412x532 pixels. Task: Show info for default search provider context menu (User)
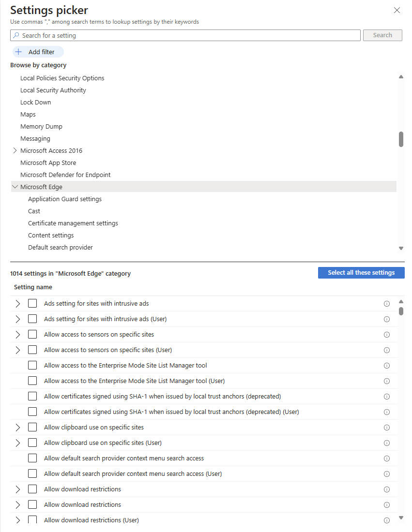point(387,474)
